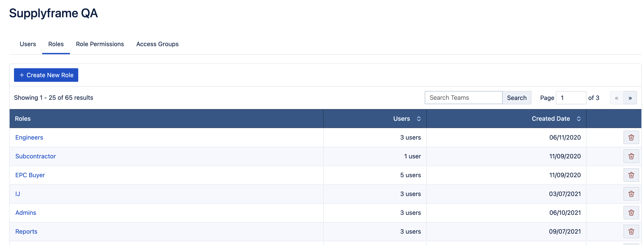The height and width of the screenshot is (245, 644).
Task: Open the Subcontractor role link
Action: pos(35,156)
